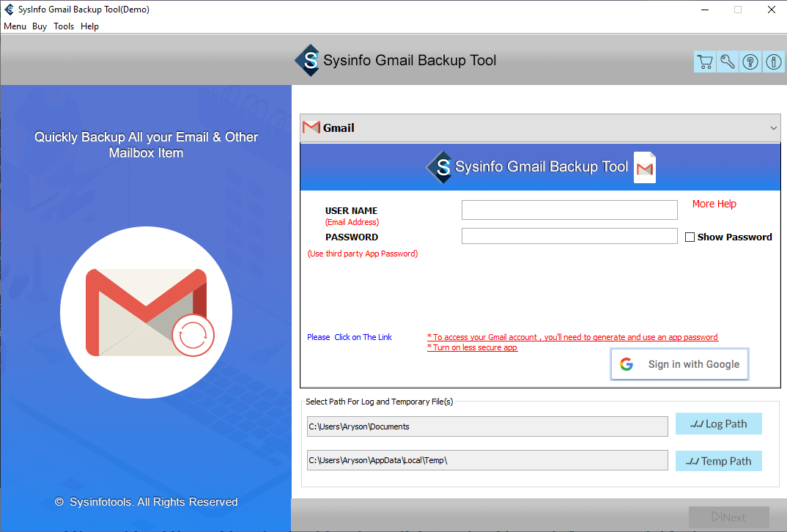Click the Sysinfo logo in blue banner
Screen dimensions: 787x532
click(440, 167)
